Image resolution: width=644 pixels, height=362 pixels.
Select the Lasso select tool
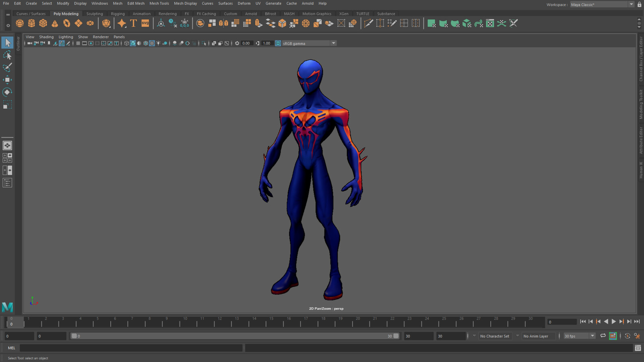[x=7, y=55]
